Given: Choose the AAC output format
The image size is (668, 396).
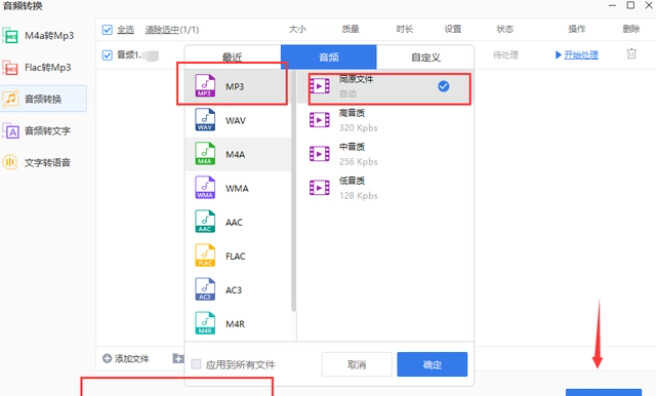Looking at the screenshot, I should tap(238, 222).
